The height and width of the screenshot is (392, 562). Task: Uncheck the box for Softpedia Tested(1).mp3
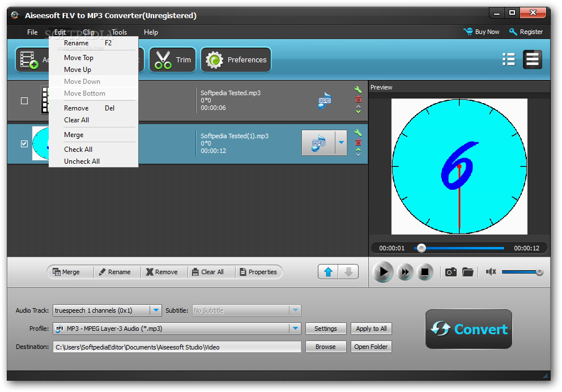coord(24,144)
